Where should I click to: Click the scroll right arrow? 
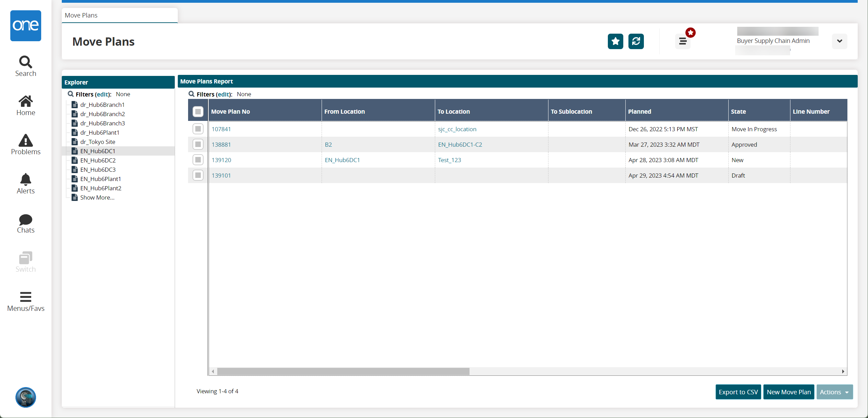pos(843,371)
